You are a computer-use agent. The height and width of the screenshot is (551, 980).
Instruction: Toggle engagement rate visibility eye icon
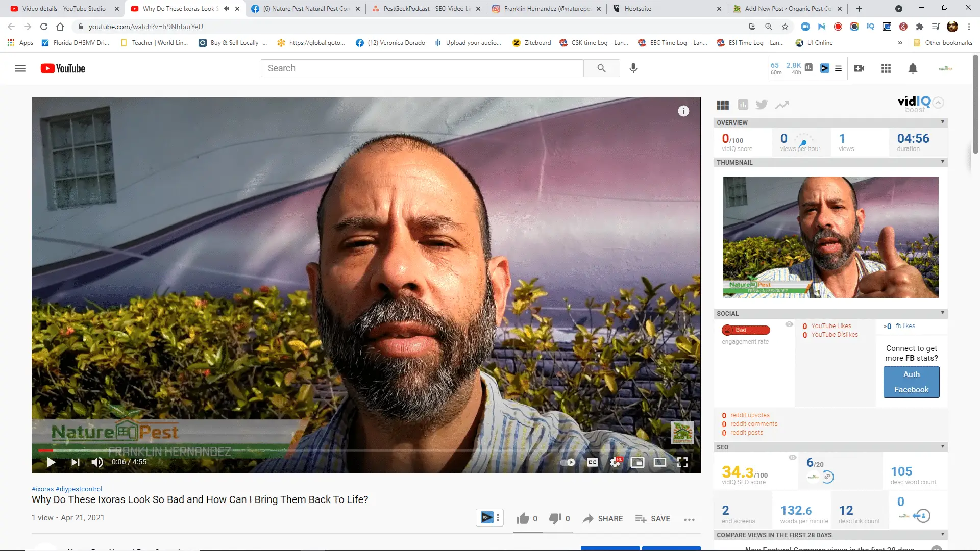789,324
